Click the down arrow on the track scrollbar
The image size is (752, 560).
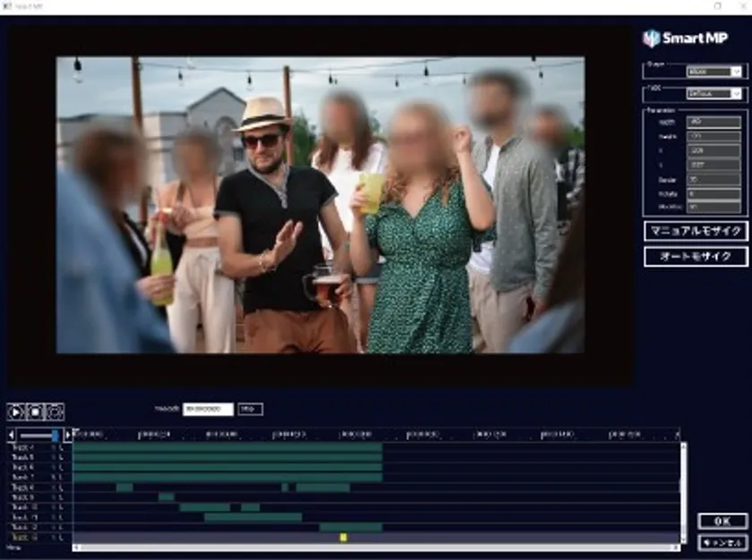pyautogui.click(x=684, y=538)
